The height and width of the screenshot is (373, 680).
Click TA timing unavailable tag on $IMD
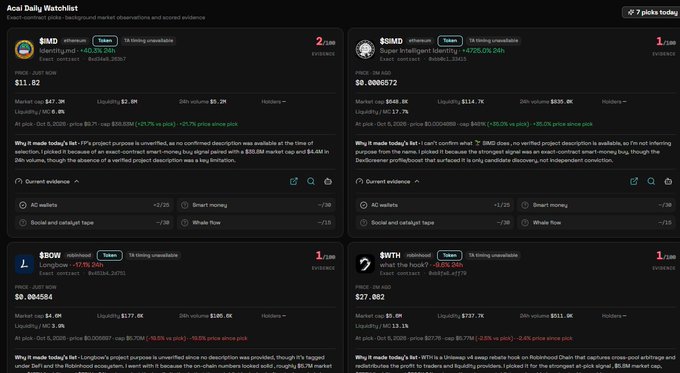tap(149, 41)
